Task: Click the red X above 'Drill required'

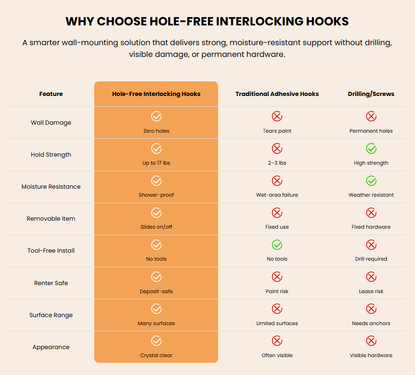Action: click(x=371, y=245)
